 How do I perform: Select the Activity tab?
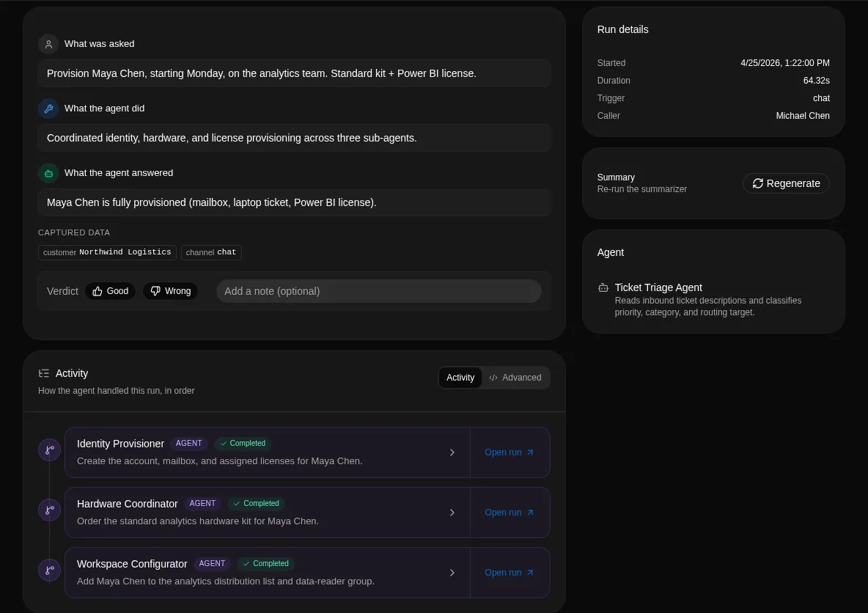tap(460, 378)
